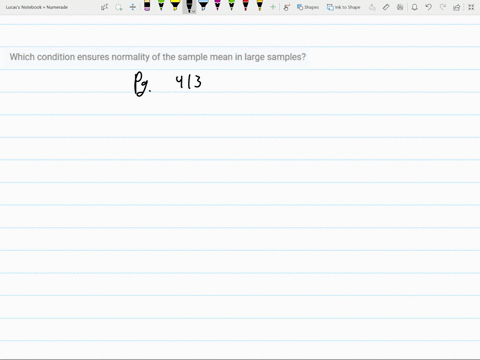Undo the last ink stroke
This screenshot has height=360, width=480.
click(429, 7)
